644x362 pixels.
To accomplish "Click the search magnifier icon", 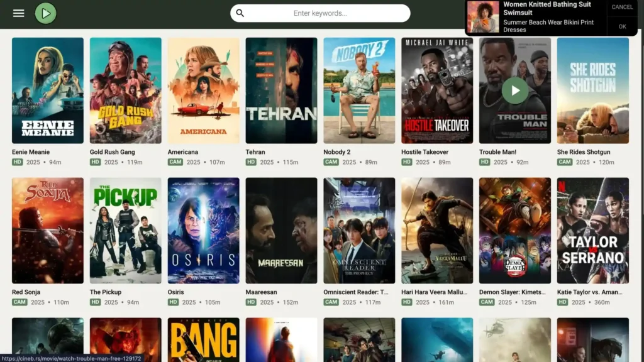I will [240, 13].
